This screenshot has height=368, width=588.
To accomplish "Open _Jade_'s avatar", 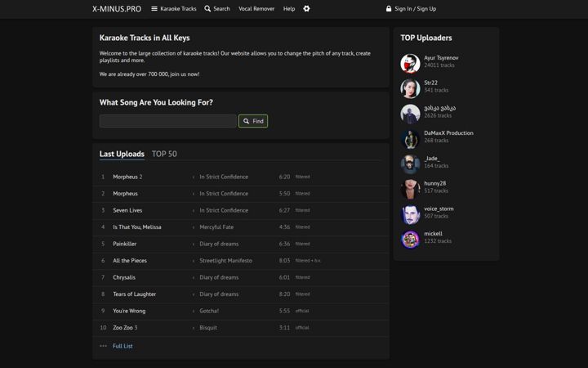I will point(410,164).
